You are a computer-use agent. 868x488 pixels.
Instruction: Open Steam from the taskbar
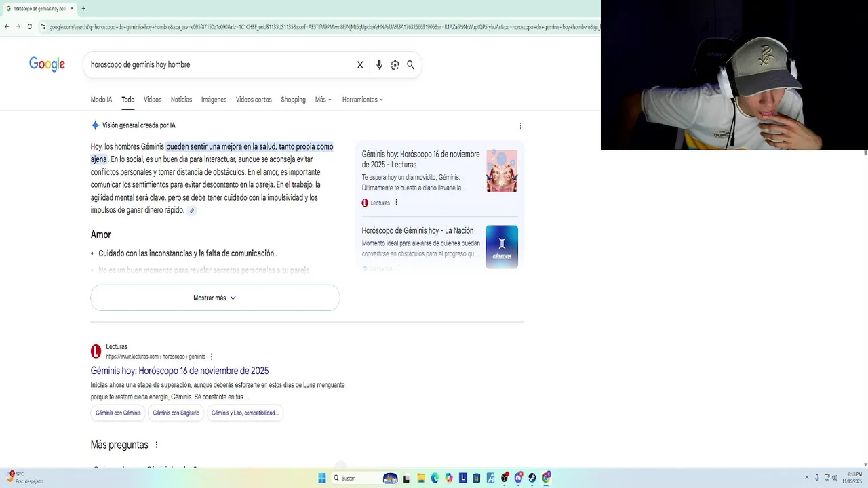tap(532, 478)
